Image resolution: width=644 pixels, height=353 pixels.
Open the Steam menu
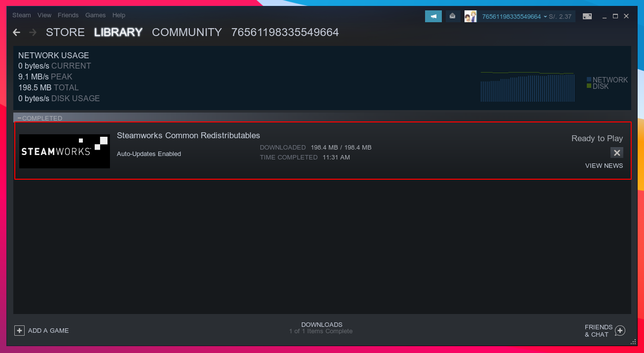pyautogui.click(x=22, y=15)
